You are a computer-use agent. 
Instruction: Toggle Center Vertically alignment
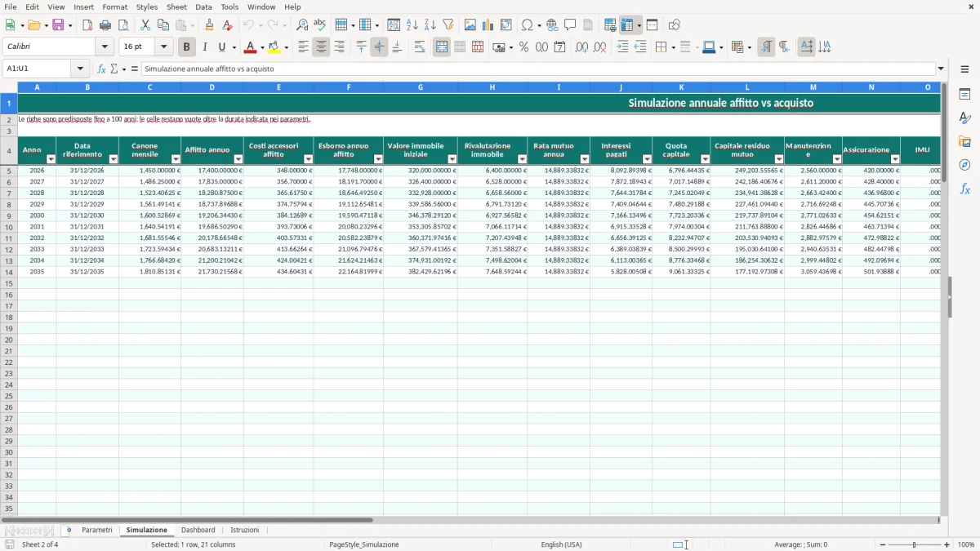379,47
